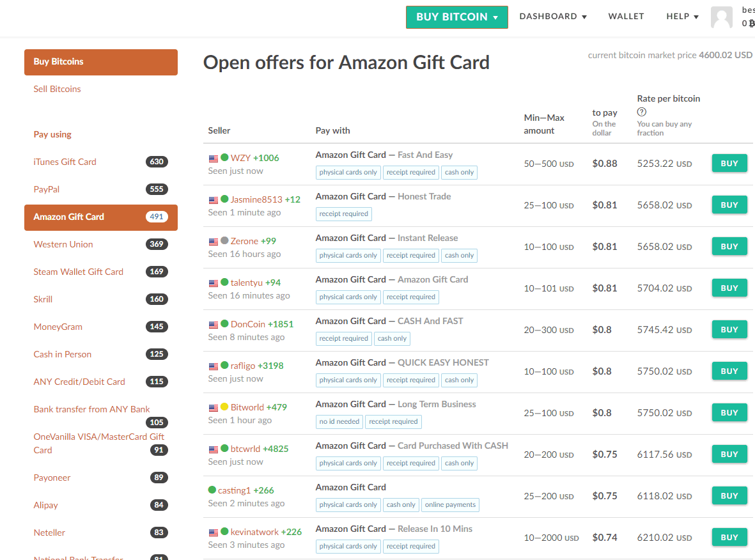Image resolution: width=755 pixels, height=560 pixels.
Task: Choose Bank transfer from ANY Bank
Action: coord(91,408)
